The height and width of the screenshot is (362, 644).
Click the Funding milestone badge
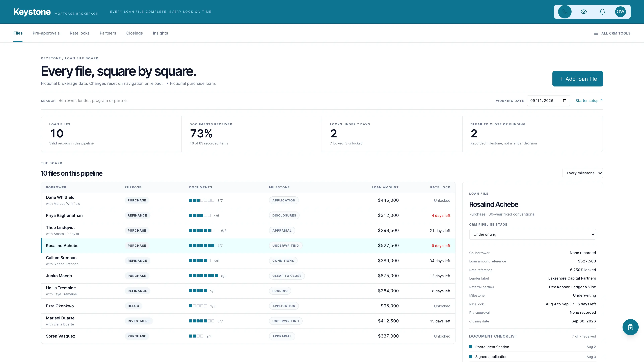[x=280, y=291]
